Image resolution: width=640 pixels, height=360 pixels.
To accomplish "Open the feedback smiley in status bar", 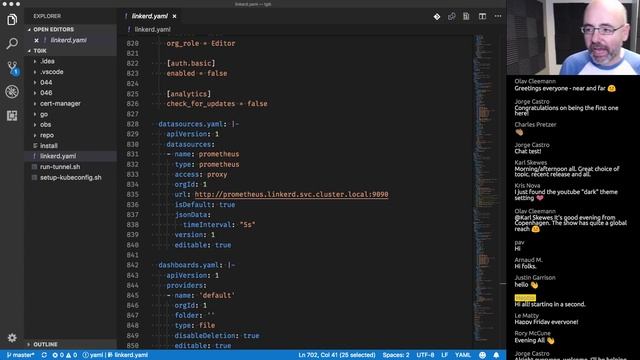I will pyautogui.click(x=482, y=355).
